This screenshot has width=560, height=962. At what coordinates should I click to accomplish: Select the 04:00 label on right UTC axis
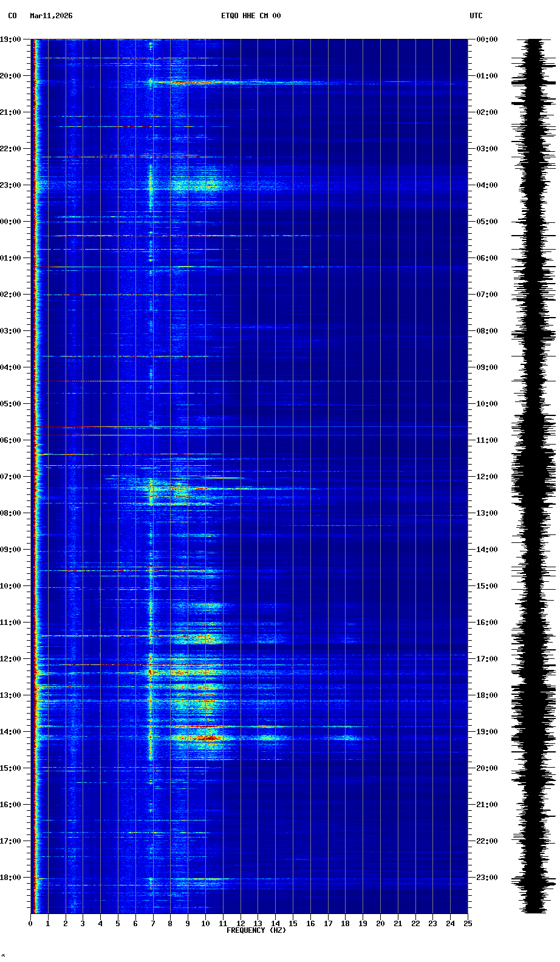pos(488,185)
